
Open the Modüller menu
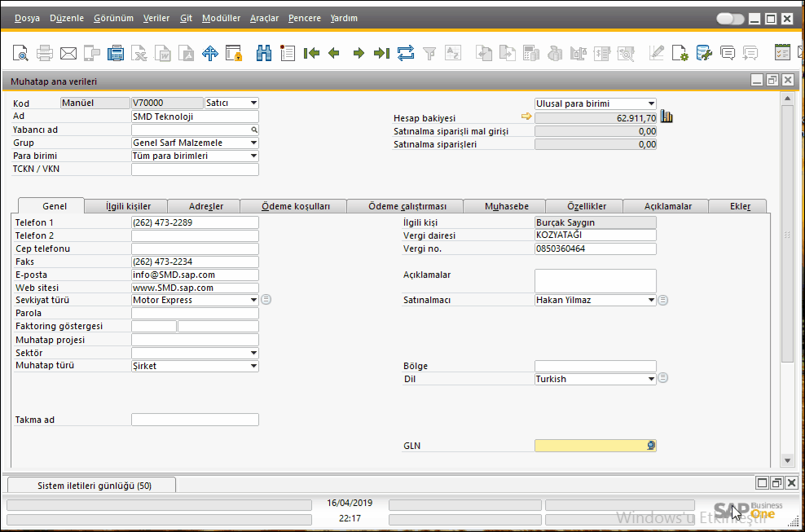click(222, 19)
